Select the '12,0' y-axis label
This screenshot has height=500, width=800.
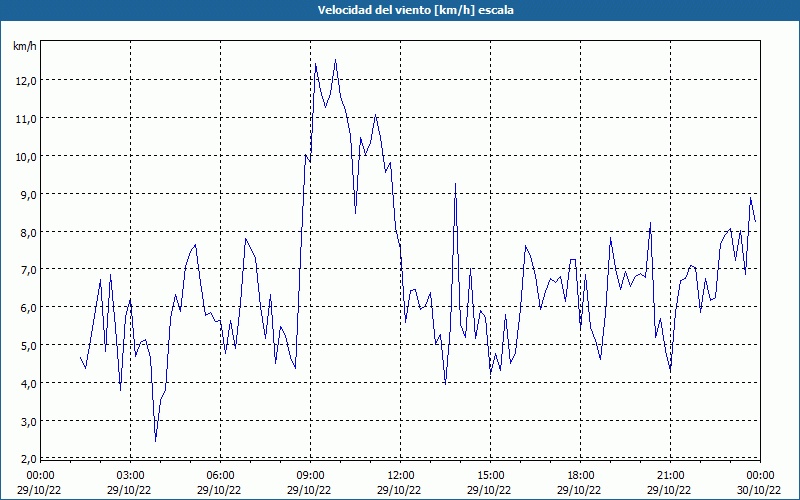pyautogui.click(x=25, y=81)
